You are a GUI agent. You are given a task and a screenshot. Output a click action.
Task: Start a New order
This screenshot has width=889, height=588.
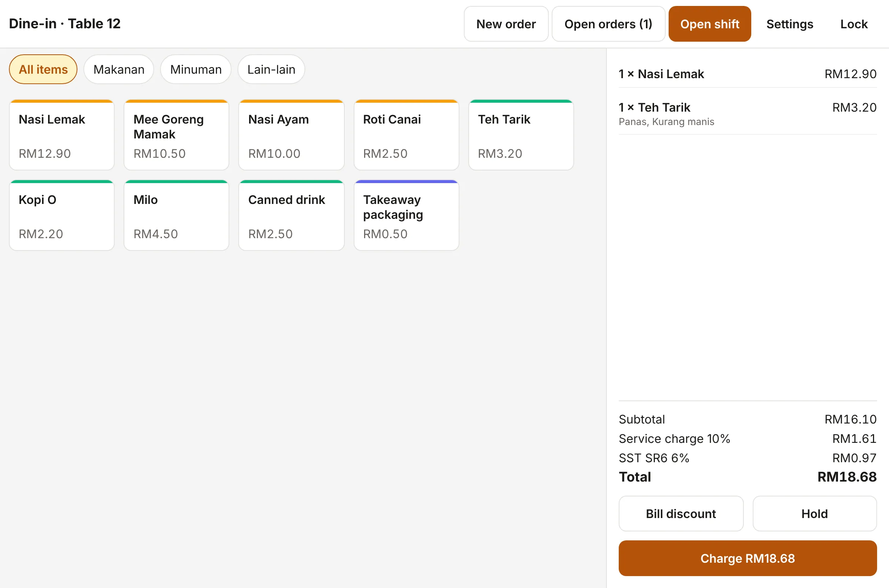[x=506, y=24]
